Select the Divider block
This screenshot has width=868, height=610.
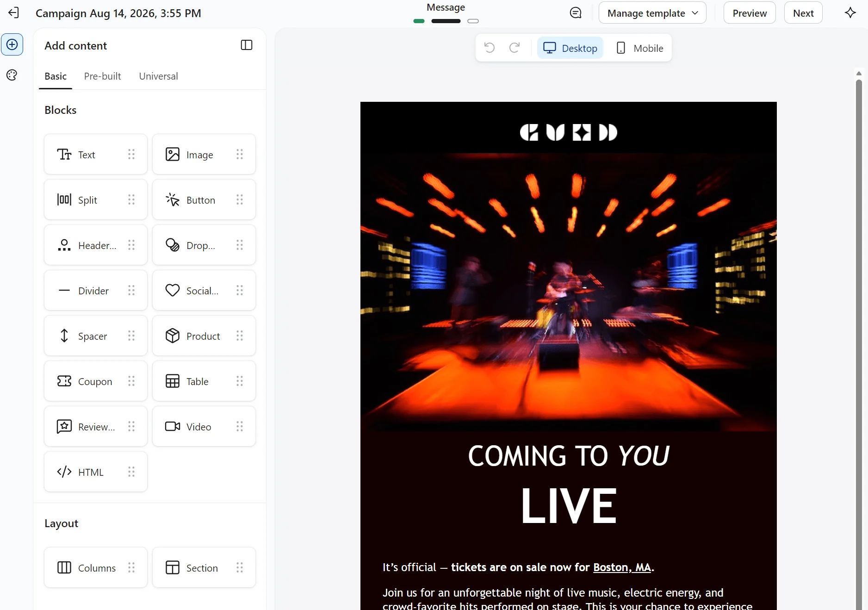pos(96,291)
